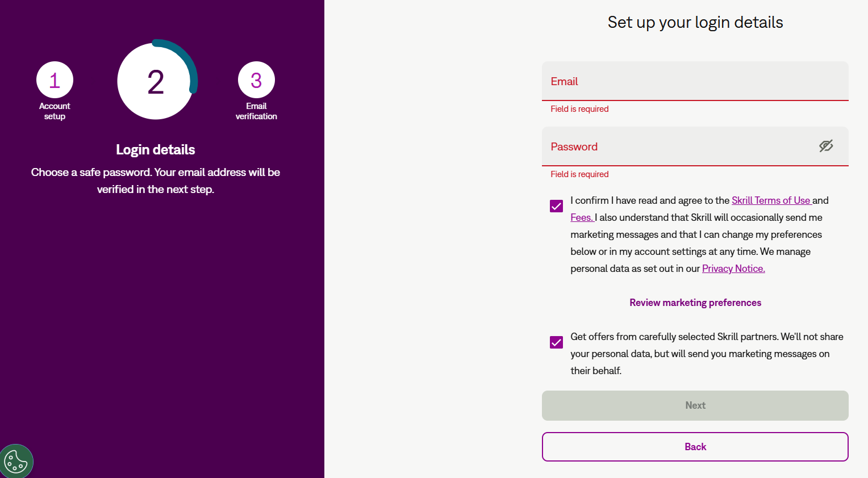Go Back to previous step

695,447
